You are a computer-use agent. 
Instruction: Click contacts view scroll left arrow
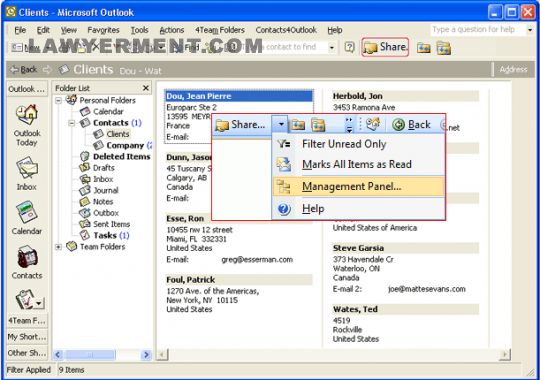point(162,354)
